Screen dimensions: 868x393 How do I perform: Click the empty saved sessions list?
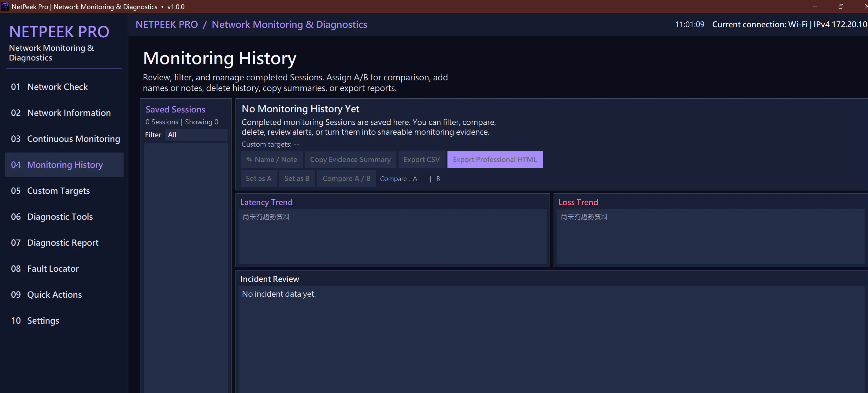(186, 268)
